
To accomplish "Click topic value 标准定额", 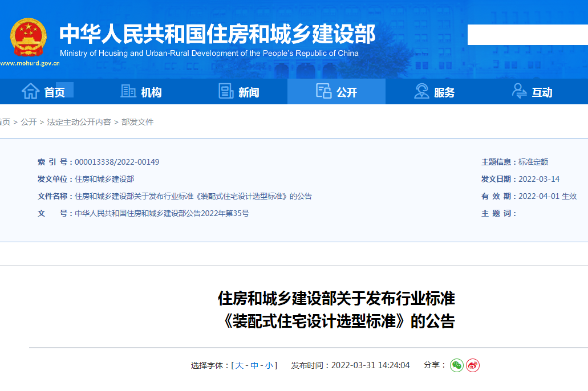I will [533, 162].
